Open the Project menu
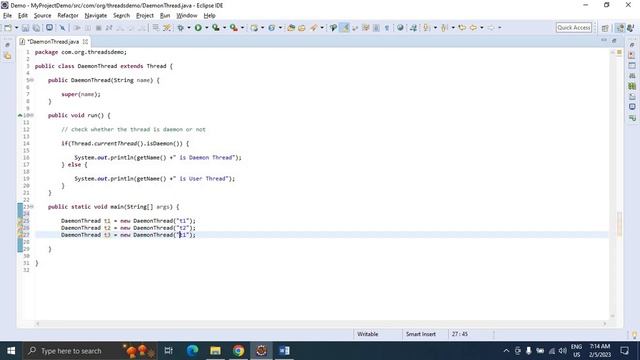Screen dimensions: 640x360 145,16
